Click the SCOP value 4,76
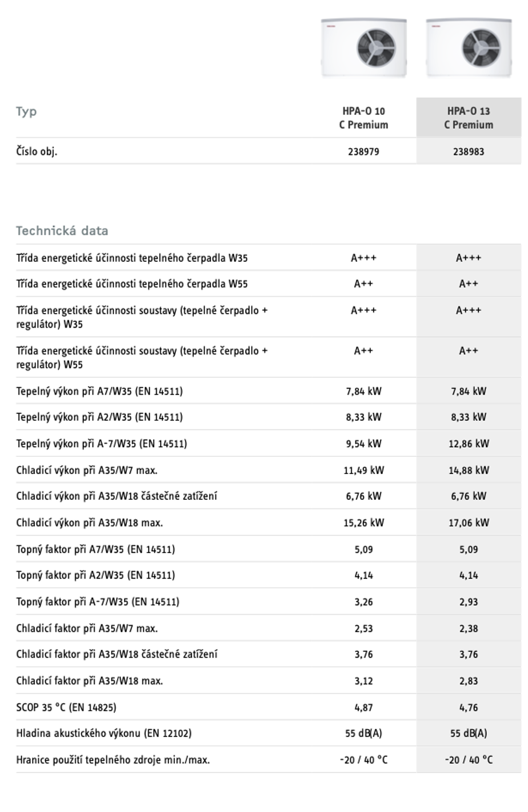The height and width of the screenshot is (812, 528). (x=469, y=707)
